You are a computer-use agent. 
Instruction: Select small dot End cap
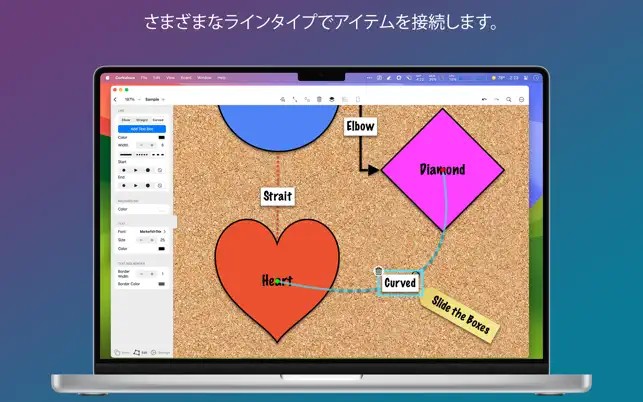coord(124,185)
